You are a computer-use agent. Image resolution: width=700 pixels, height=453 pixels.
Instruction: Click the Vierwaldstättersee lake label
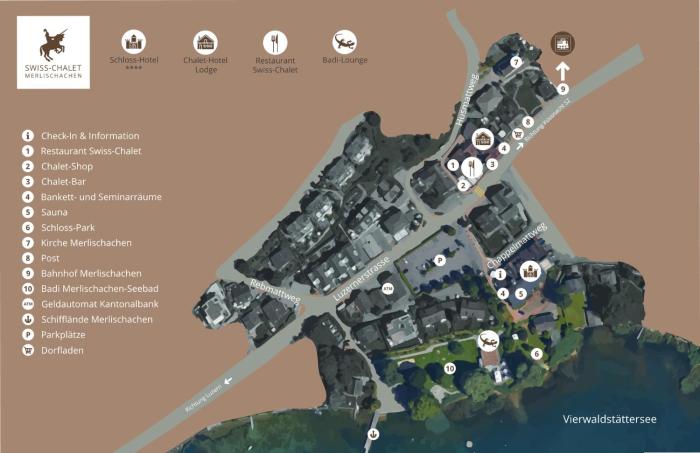(609, 419)
